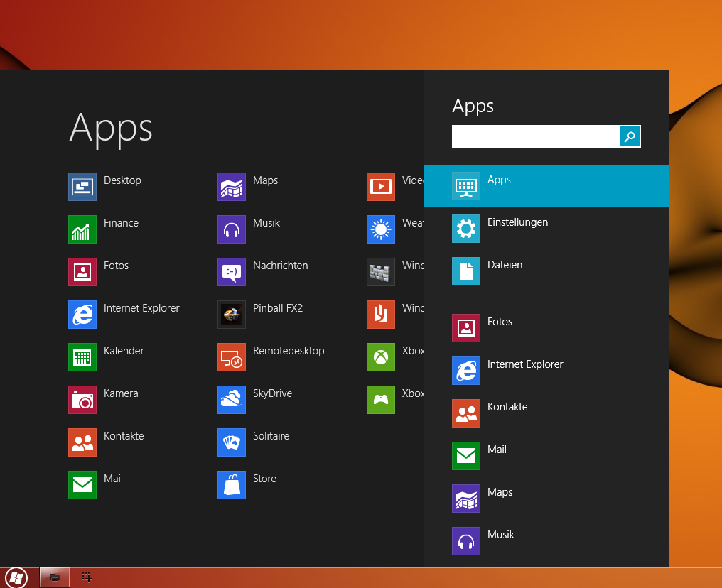This screenshot has width=722, height=588.
Task: Open the folder app on the taskbar
Action: [x=54, y=577]
